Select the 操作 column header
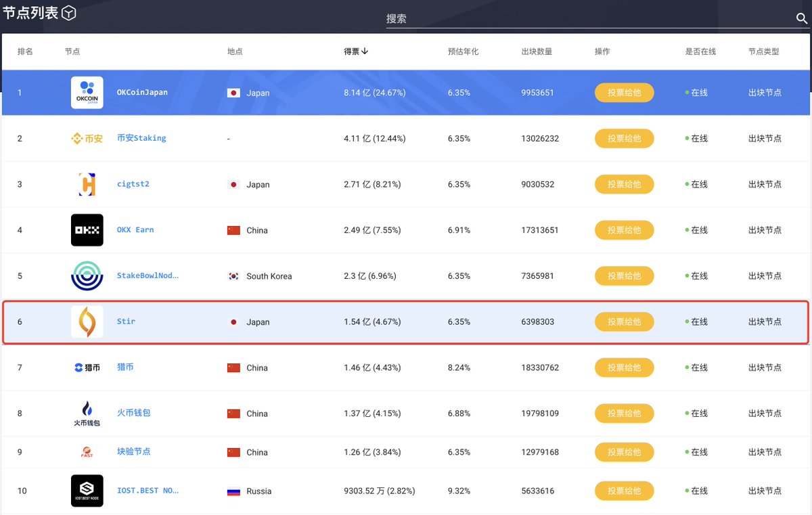Image resolution: width=812 pixels, height=515 pixels. coord(602,51)
